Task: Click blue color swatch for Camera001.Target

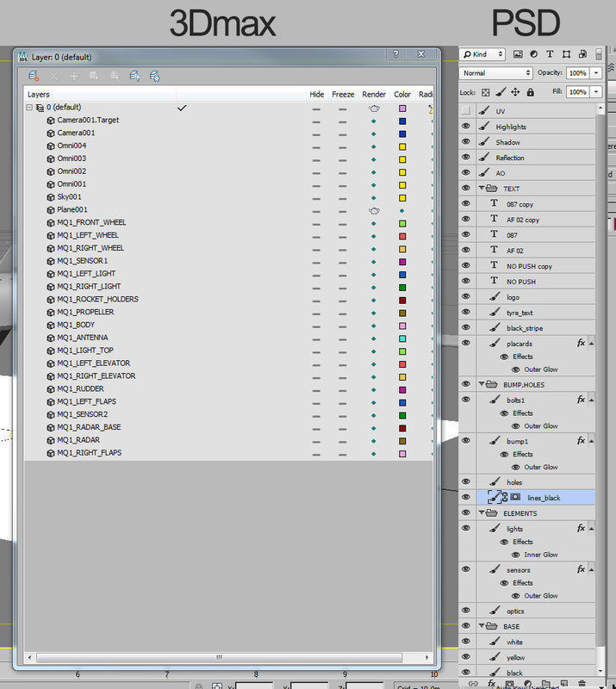Action: coord(402,121)
